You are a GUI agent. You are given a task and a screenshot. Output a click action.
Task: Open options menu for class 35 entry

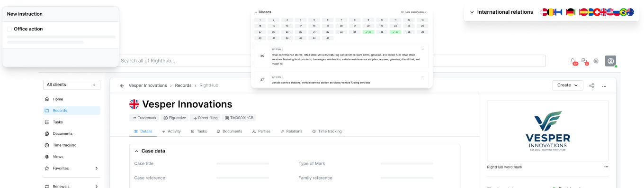423,49
